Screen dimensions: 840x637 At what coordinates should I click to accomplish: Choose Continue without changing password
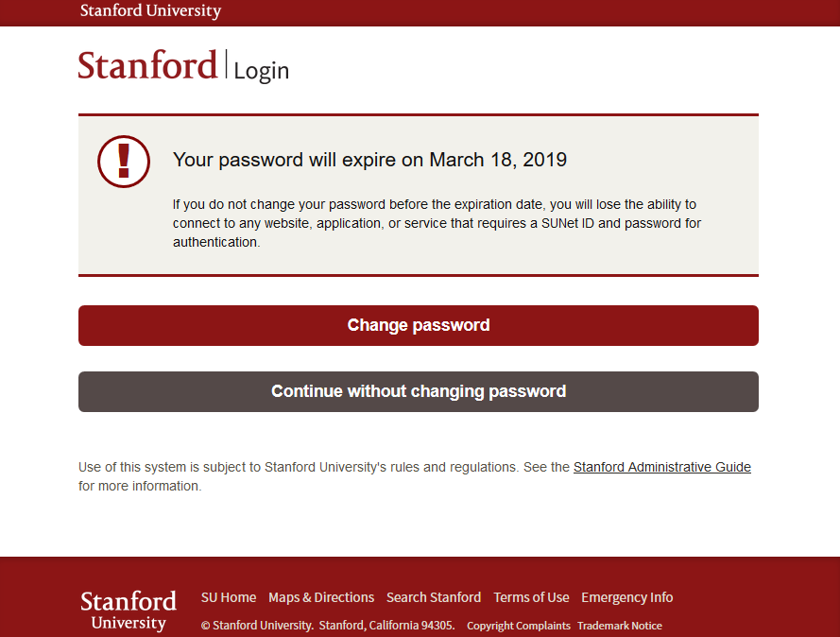click(x=418, y=391)
